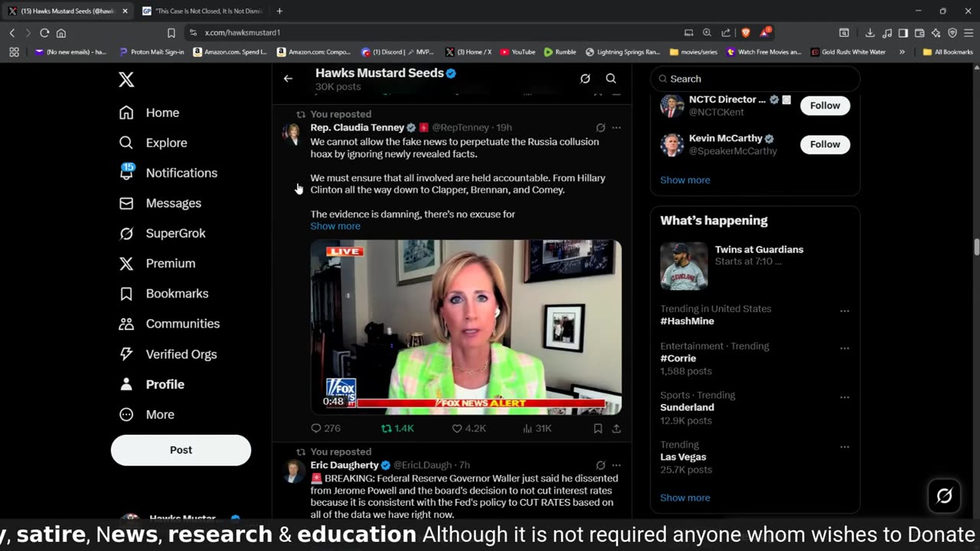Reply to Tenney post with 276 comments
Screen dimensions: 980x551
[326, 429]
